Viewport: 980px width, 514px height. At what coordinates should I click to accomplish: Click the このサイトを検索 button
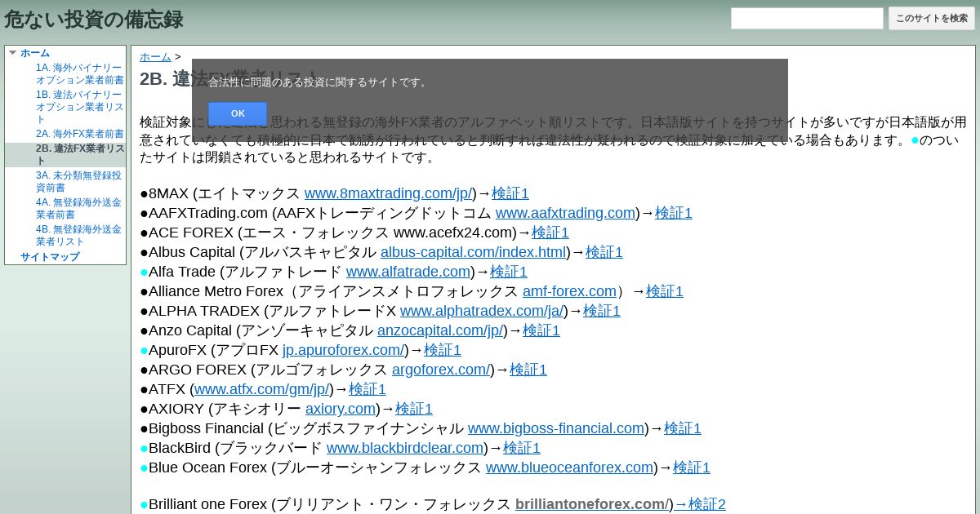pos(932,18)
